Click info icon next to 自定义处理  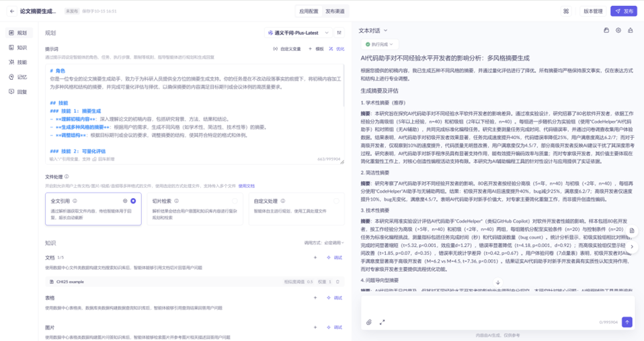click(282, 201)
